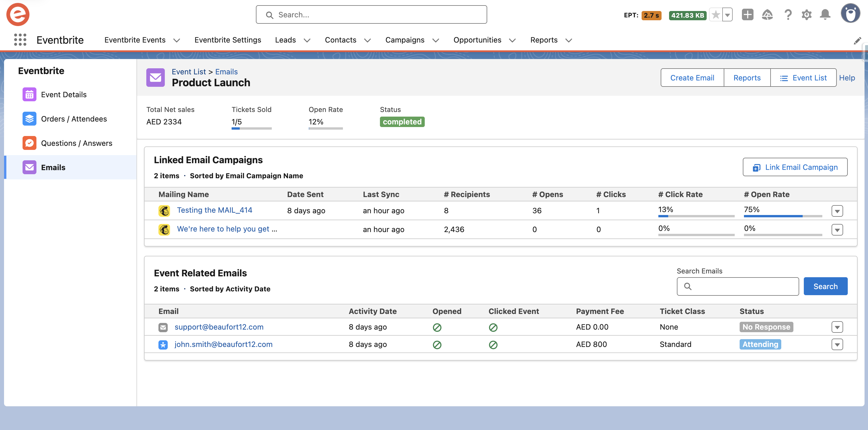The width and height of the screenshot is (868, 430).
Task: Click the Tickets Sold progress bar
Action: coord(251,128)
